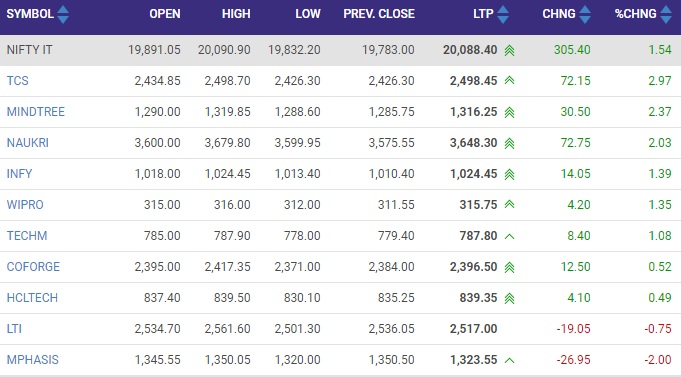
Task: Sort table by SYMBOL column arrows
Action: point(63,14)
